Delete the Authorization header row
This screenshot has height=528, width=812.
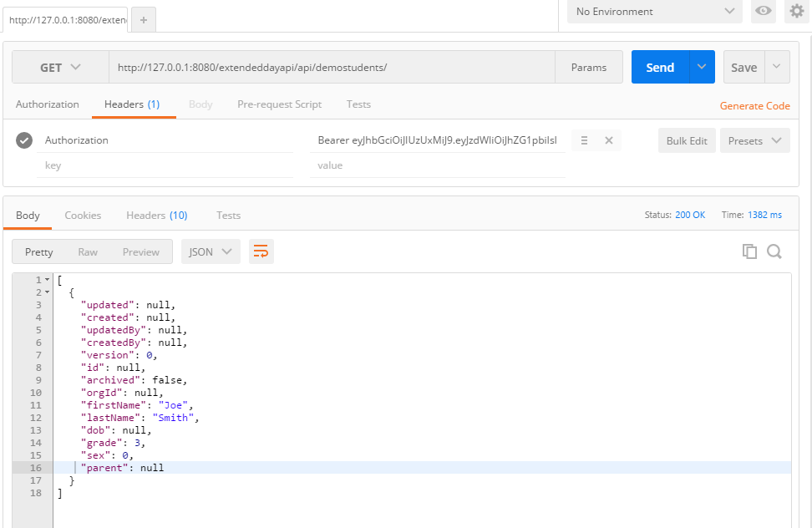[x=609, y=140]
